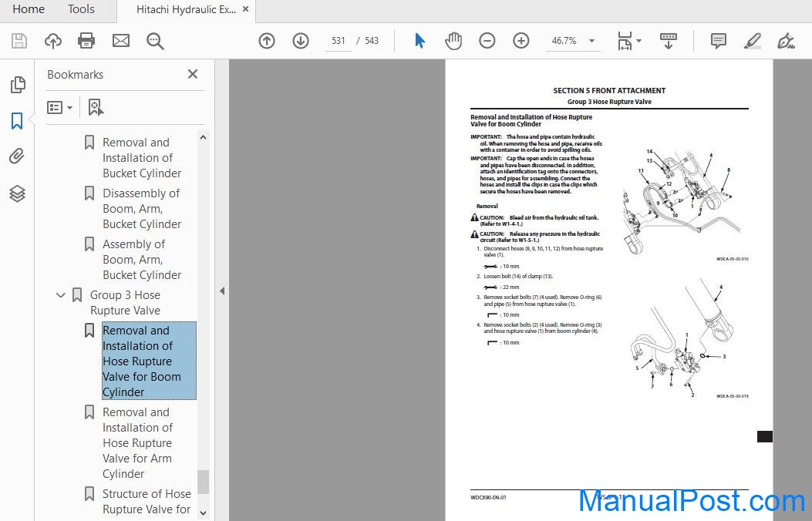Close the Bookmarks panel

[193, 74]
